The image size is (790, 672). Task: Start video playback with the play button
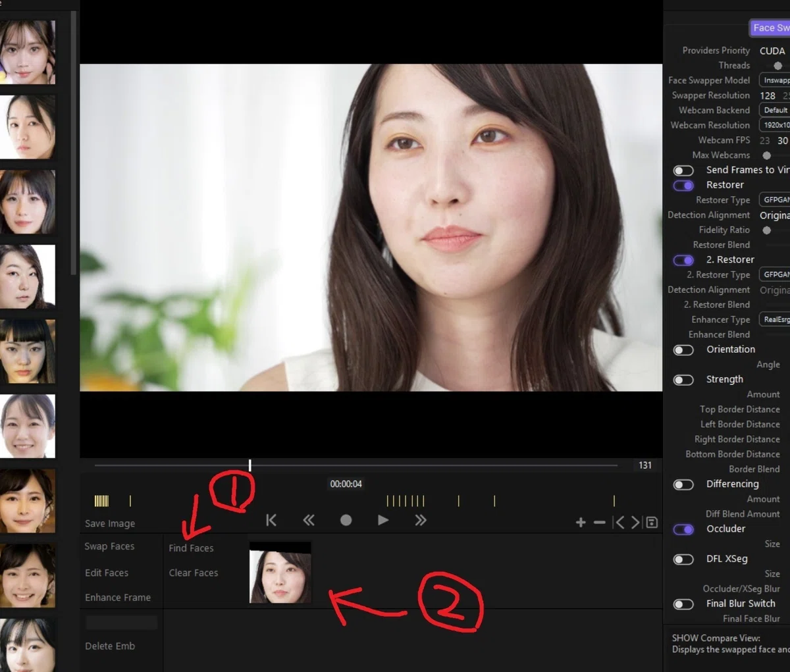tap(383, 521)
